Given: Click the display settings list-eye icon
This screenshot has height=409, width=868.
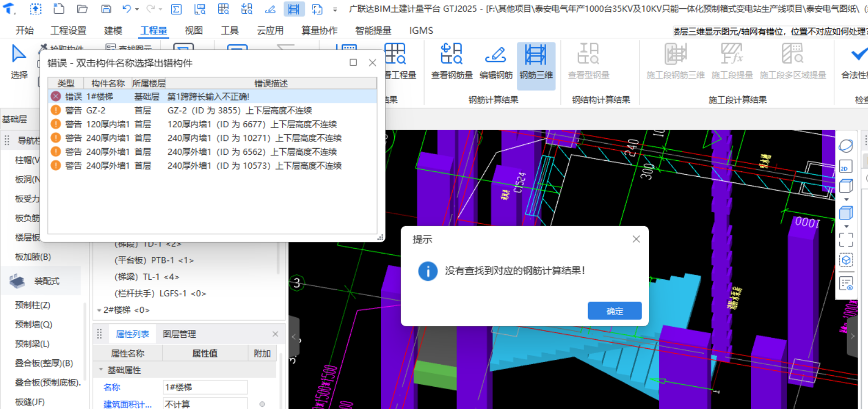Looking at the screenshot, I should click(846, 284).
